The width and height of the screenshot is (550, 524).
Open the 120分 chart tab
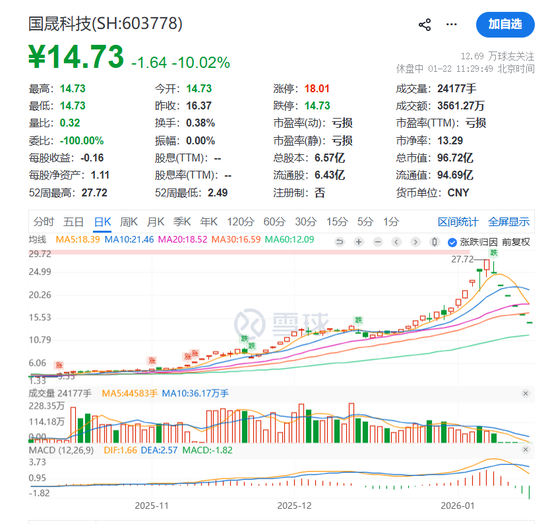241,222
